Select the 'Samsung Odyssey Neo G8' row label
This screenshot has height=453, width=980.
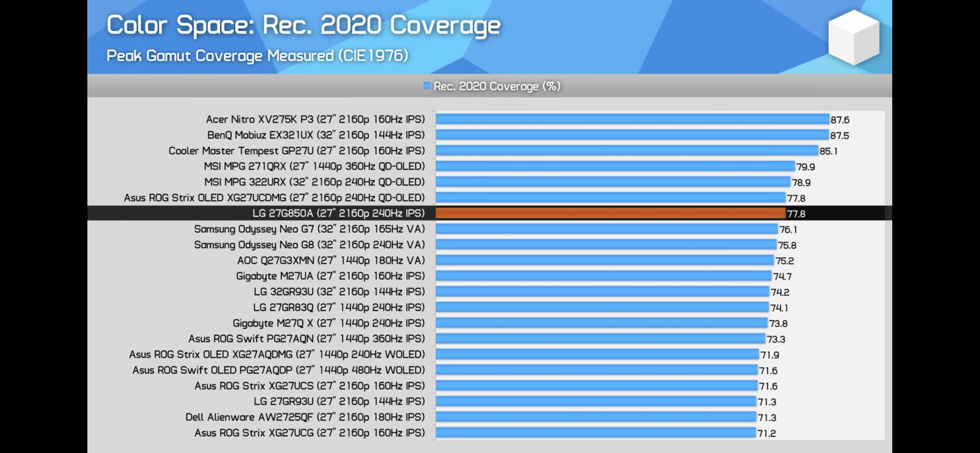[309, 245]
